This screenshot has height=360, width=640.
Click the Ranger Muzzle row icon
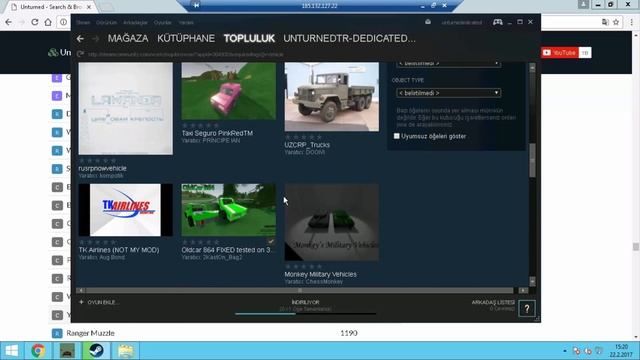pos(57,333)
